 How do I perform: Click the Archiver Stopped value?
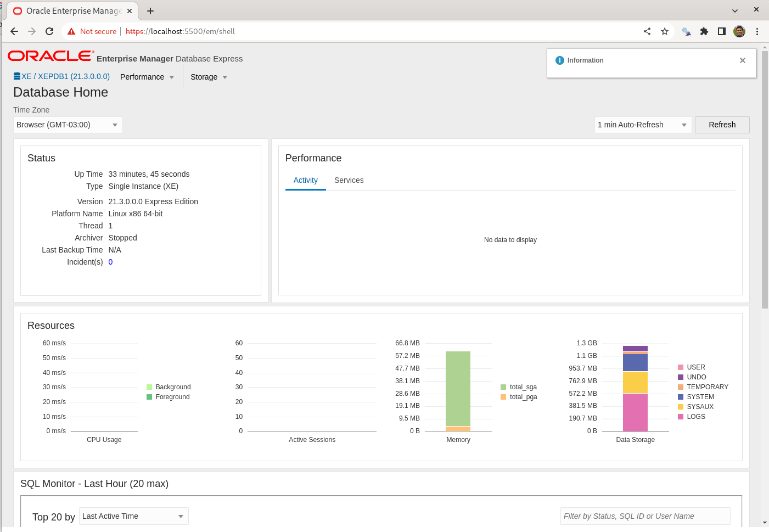[x=122, y=238]
